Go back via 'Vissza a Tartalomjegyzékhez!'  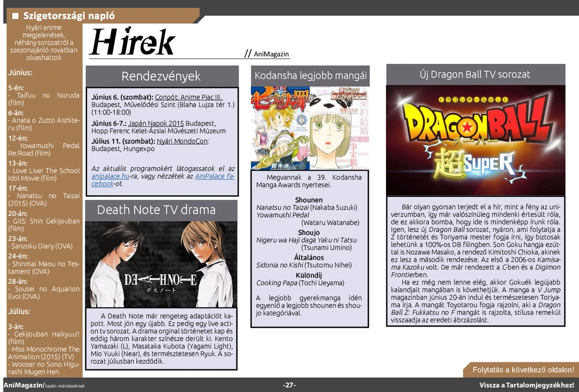point(526,385)
